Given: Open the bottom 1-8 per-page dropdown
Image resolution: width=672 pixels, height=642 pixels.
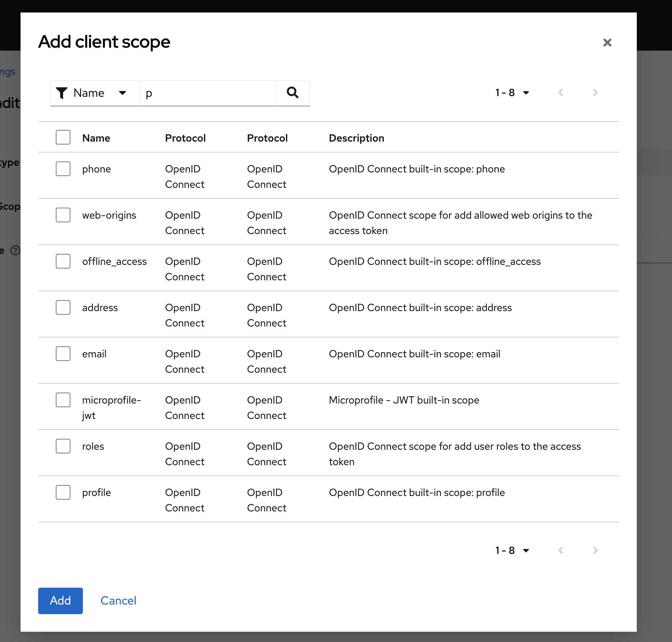Looking at the screenshot, I should [x=513, y=550].
